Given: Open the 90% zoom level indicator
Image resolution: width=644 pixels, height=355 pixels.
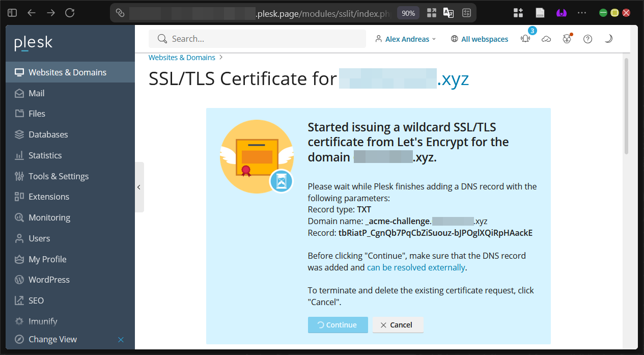Looking at the screenshot, I should tap(408, 13).
